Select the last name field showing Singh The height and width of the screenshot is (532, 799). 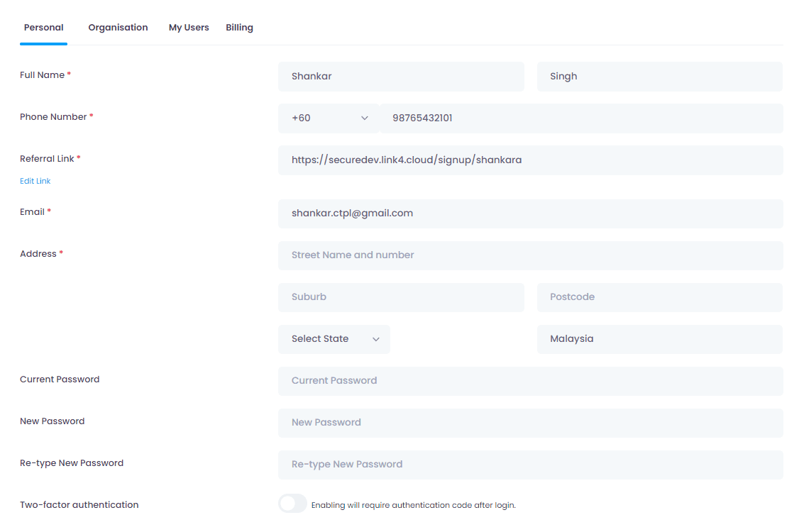point(659,76)
